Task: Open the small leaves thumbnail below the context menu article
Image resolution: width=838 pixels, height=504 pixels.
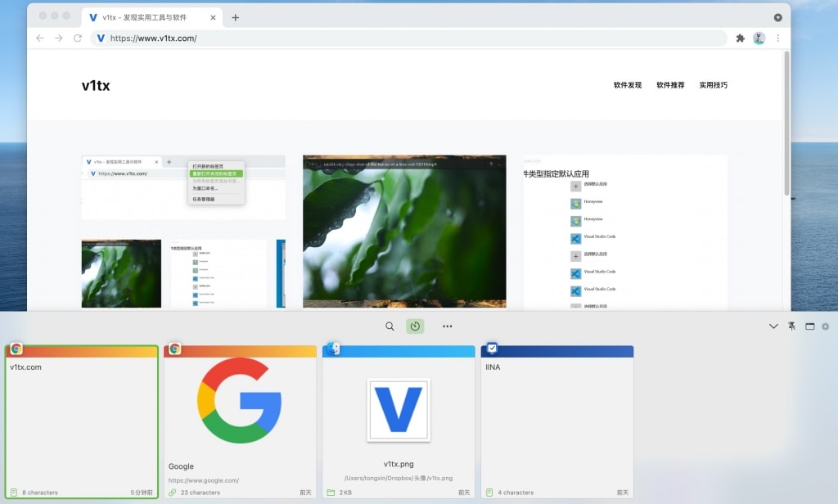Action: tap(121, 273)
